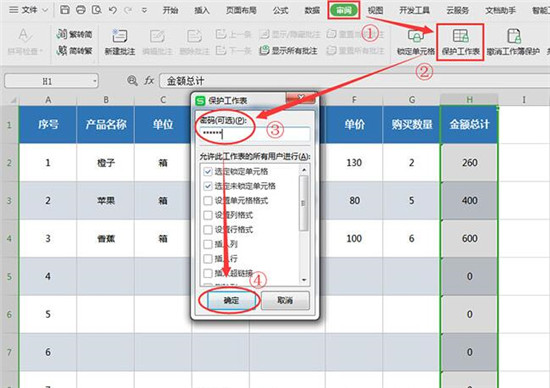Image resolution: width=550 pixels, height=388 pixels.
Task: Check 插入列 checkbox
Action: 208,244
